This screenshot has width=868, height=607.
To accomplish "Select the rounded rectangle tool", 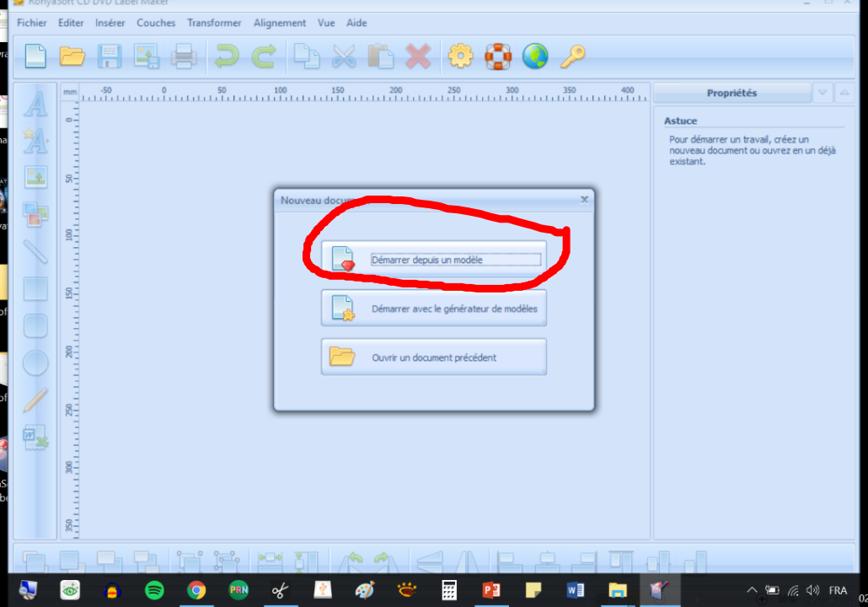I will [35, 325].
